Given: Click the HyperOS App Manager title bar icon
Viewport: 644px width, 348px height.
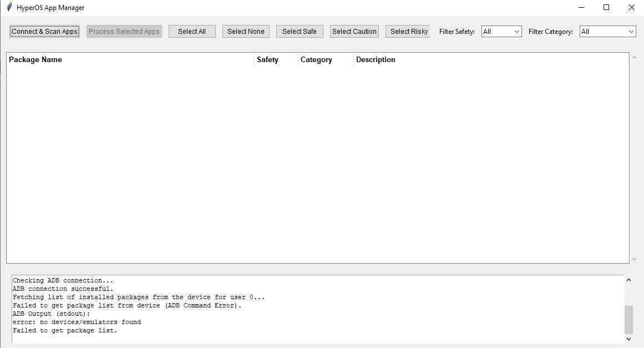Looking at the screenshot, I should pyautogui.click(x=10, y=7).
